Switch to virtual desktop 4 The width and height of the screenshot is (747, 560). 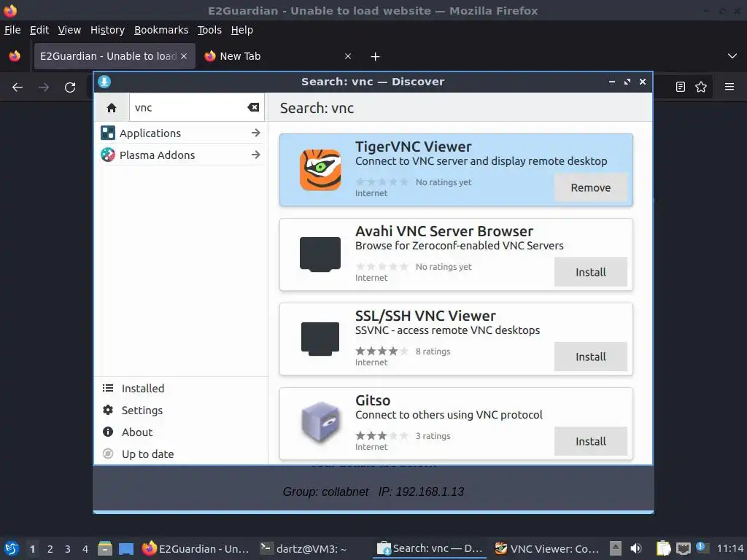[x=85, y=549]
